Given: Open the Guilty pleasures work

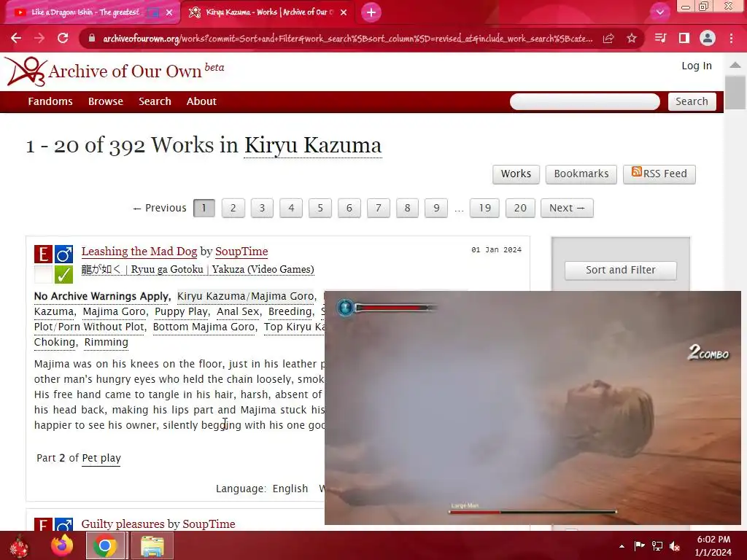Looking at the screenshot, I should click(x=124, y=524).
